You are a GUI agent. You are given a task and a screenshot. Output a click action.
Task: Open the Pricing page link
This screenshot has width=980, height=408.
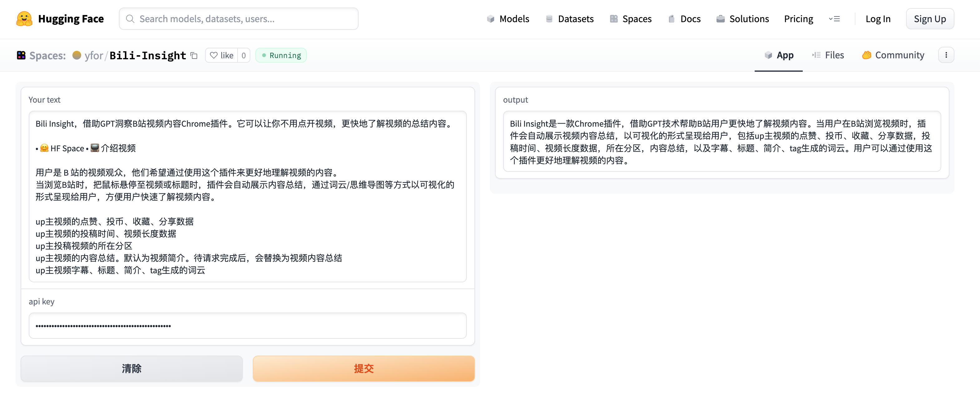coord(798,19)
